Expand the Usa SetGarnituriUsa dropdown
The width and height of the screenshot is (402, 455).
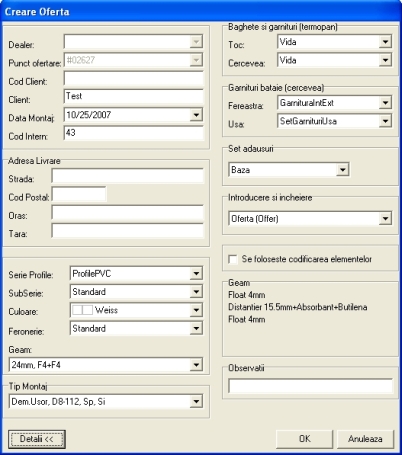385,121
